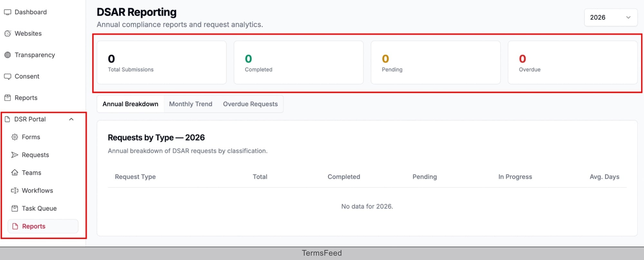Click the Transparency globe icon
The height and width of the screenshot is (260, 644).
click(8, 55)
